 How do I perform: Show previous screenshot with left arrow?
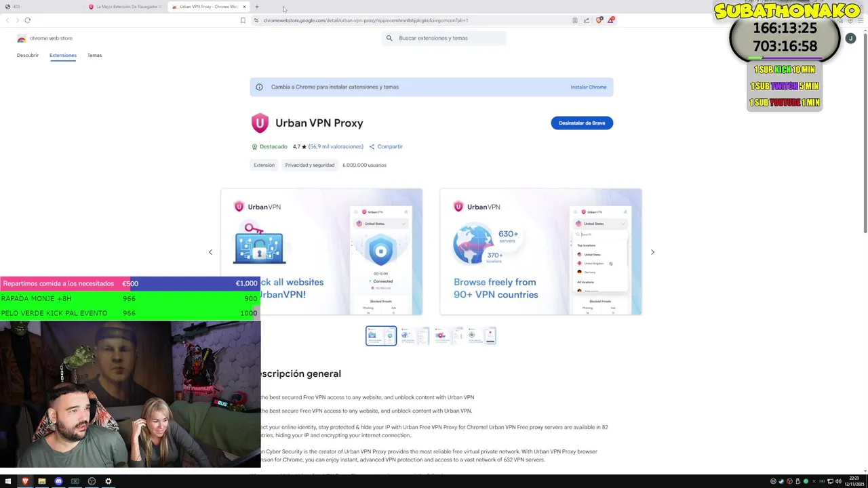210,252
